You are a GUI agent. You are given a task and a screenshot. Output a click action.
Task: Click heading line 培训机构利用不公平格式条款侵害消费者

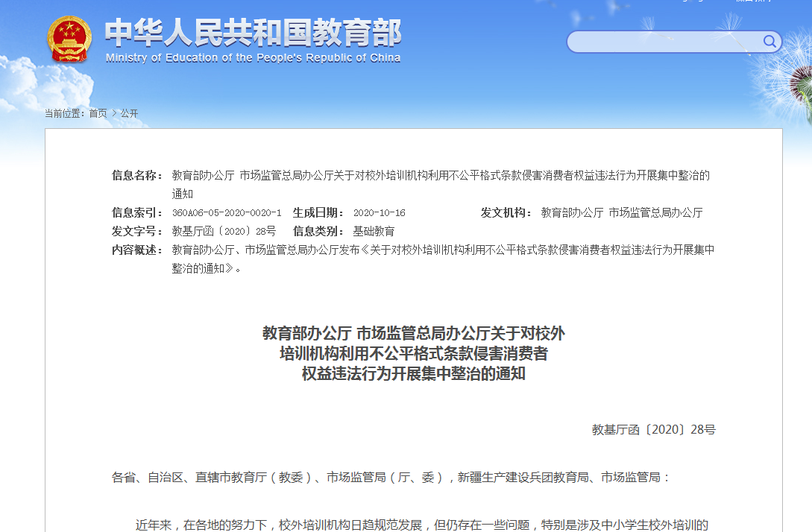(x=414, y=353)
